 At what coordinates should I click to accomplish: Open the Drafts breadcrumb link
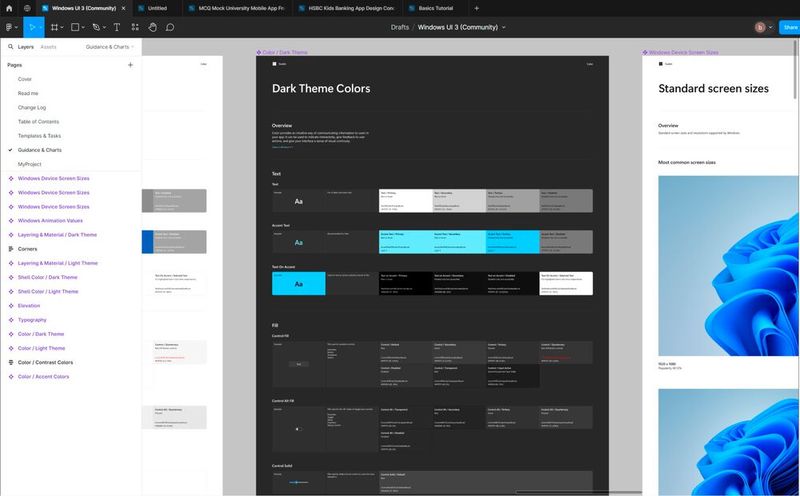click(x=400, y=28)
